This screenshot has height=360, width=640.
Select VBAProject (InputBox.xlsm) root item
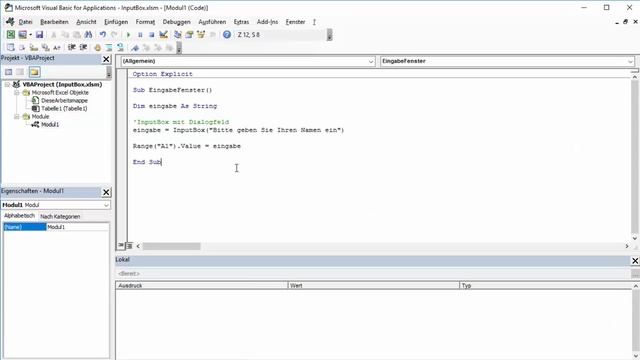coord(62,84)
